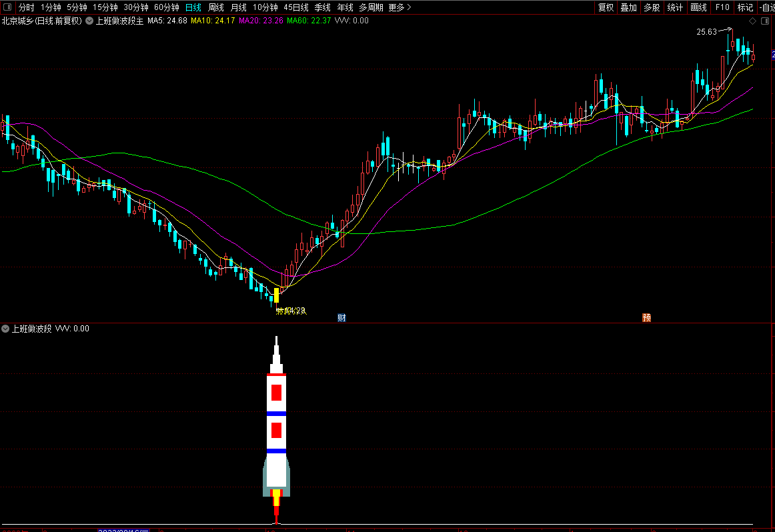Toggle the right side panel icon
This screenshot has height=532, width=775.
pos(765,21)
